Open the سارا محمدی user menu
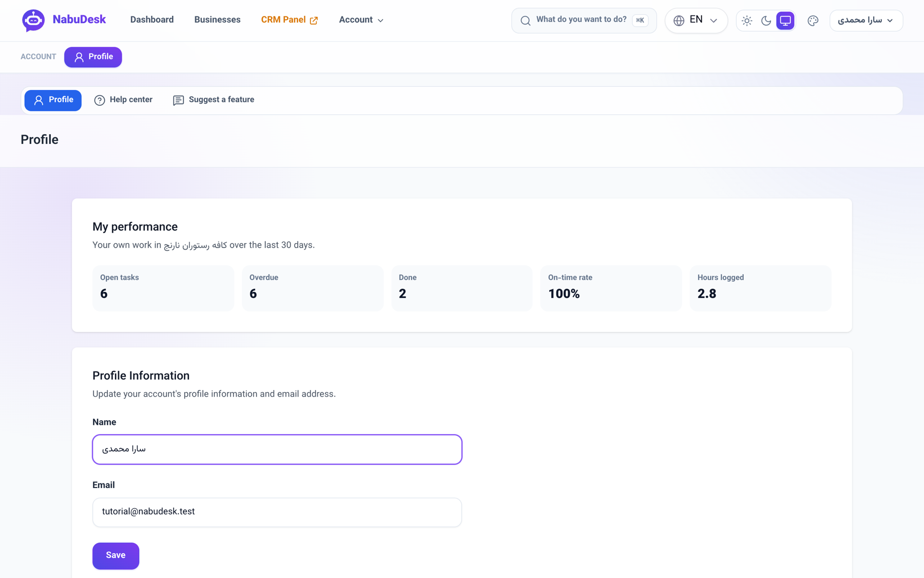The height and width of the screenshot is (578, 924). pos(866,21)
